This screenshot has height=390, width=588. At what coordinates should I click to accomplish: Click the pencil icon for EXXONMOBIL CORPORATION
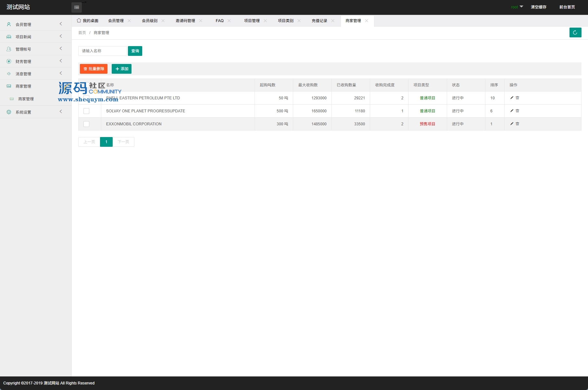click(512, 124)
